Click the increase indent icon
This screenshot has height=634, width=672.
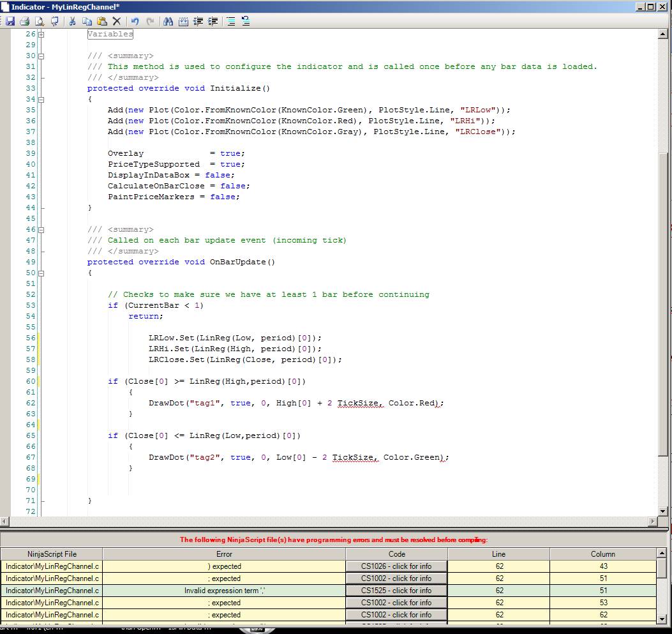coord(213,21)
